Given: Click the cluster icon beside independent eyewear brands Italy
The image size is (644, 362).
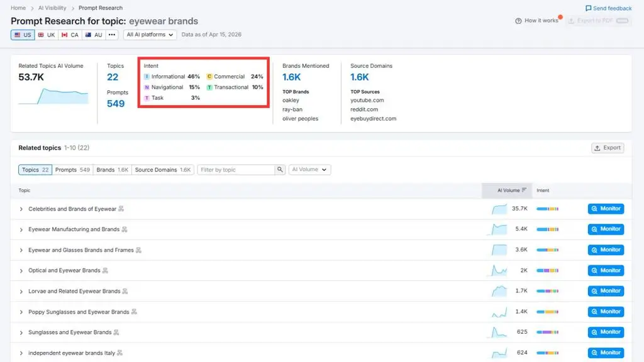Looking at the screenshot, I should [120, 353].
